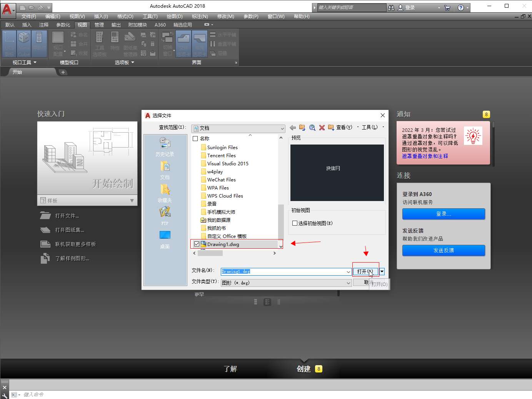Click the up-one-level folder icon
The height and width of the screenshot is (399, 532).
click(302, 128)
